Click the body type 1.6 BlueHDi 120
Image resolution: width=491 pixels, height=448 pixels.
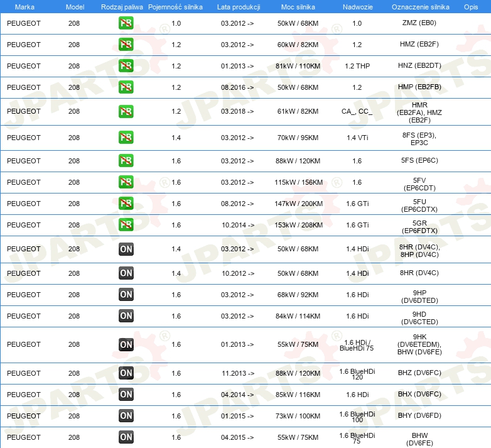[x=357, y=374]
